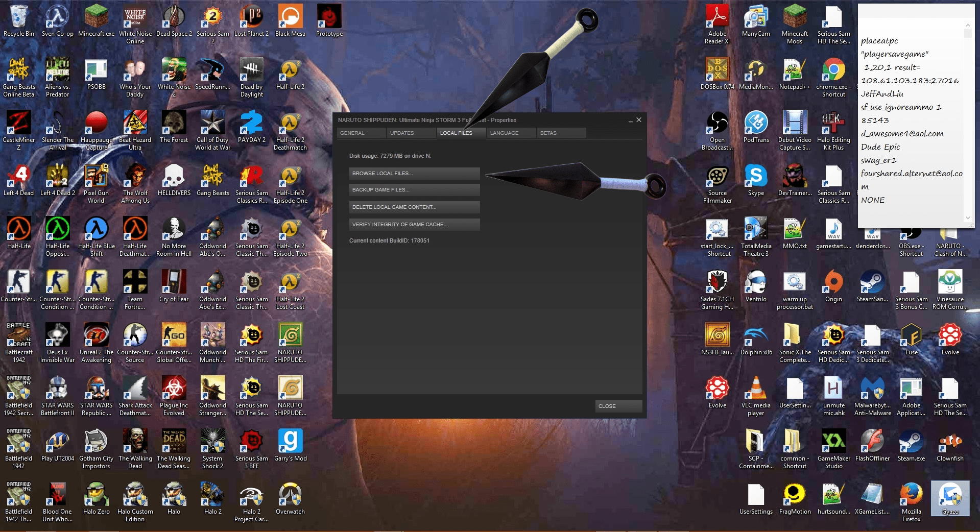Click the Mozilla Firefox icon
The width and height of the screenshot is (980, 532).
tap(912, 502)
